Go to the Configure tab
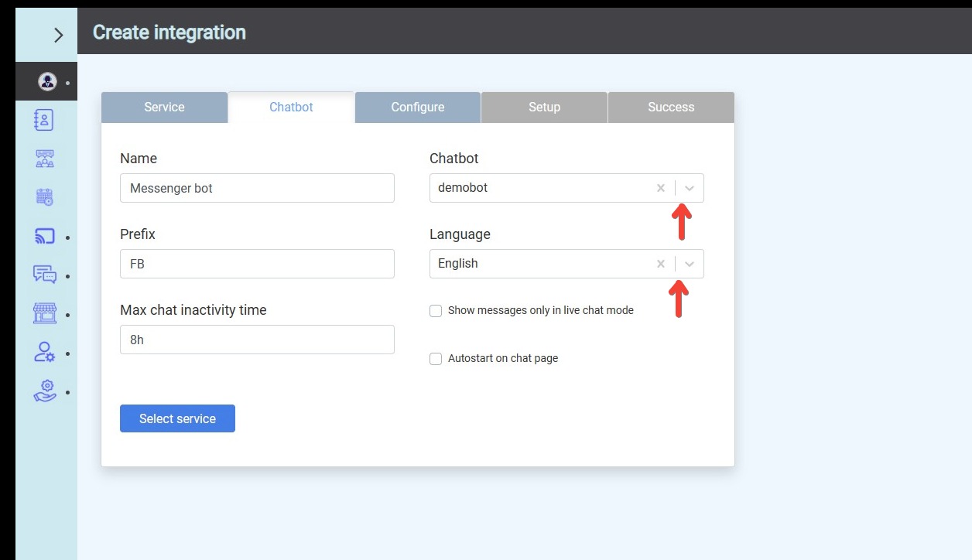 click(417, 108)
